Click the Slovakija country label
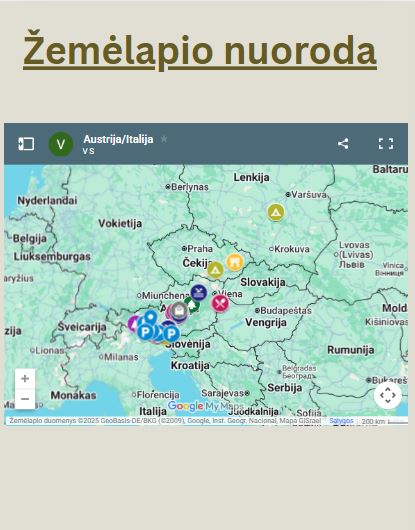415x530 pixels. [263, 282]
